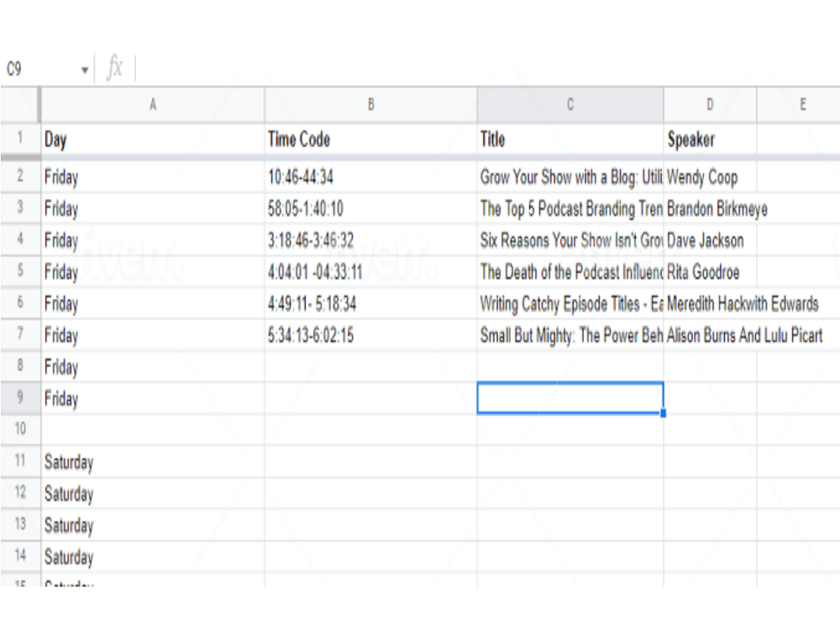Click the Day header cell

153,139
